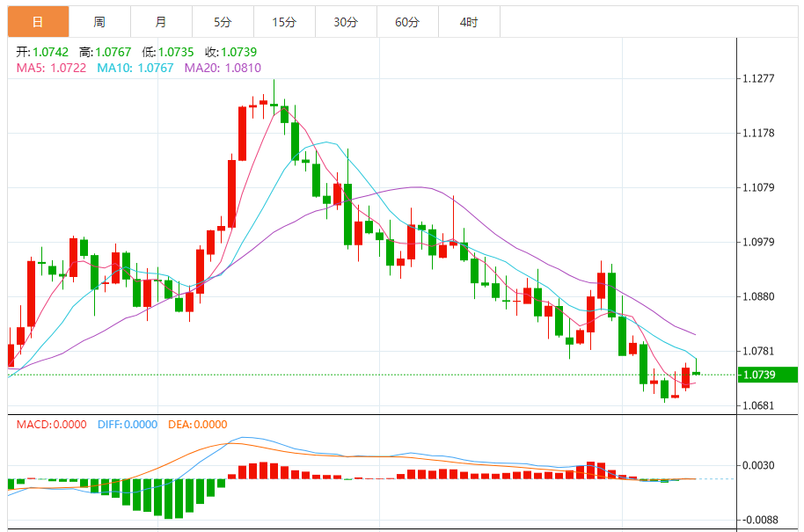Open the 15分 timeframe tab
The height and width of the screenshot is (532, 804).
coord(284,21)
